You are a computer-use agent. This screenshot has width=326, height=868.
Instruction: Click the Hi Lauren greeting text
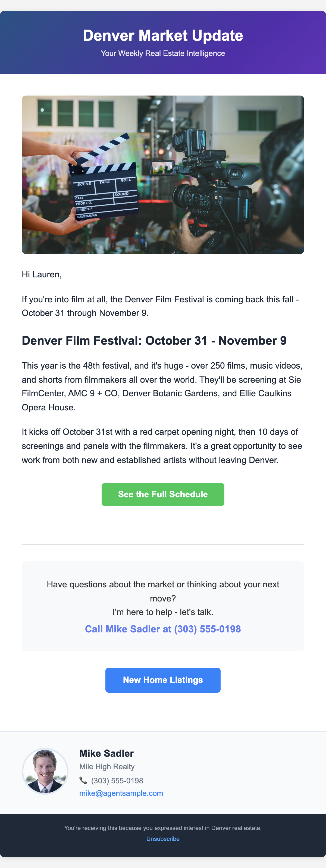(x=42, y=275)
